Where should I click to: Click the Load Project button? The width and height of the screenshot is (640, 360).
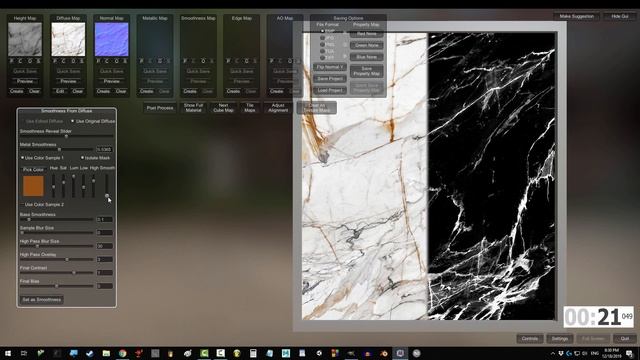tap(330, 90)
